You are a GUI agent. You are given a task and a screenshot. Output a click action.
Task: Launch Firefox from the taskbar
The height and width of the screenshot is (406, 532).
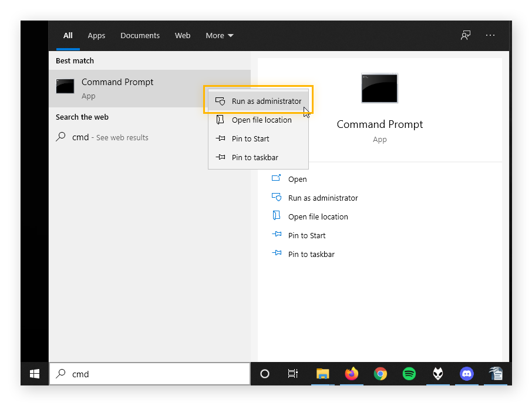click(351, 374)
